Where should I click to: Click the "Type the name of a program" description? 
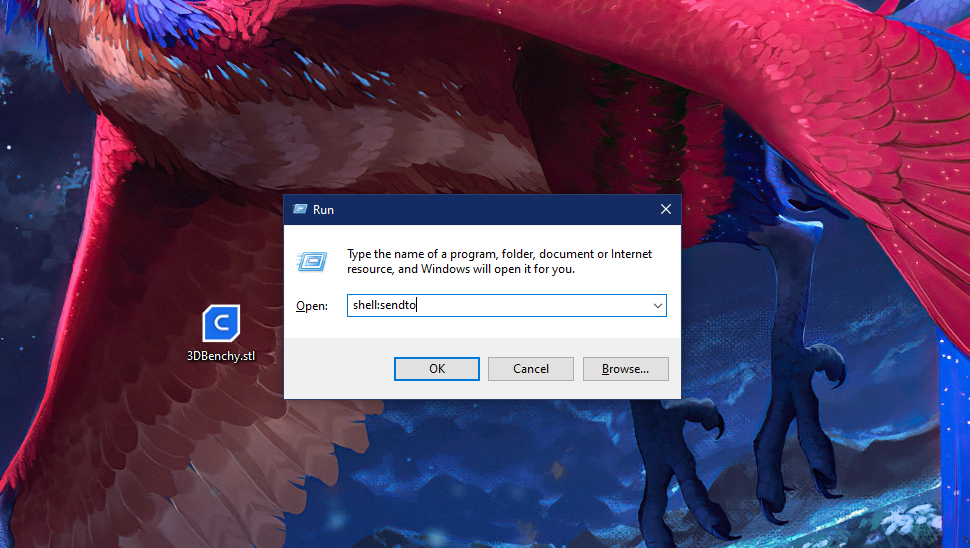coord(499,261)
